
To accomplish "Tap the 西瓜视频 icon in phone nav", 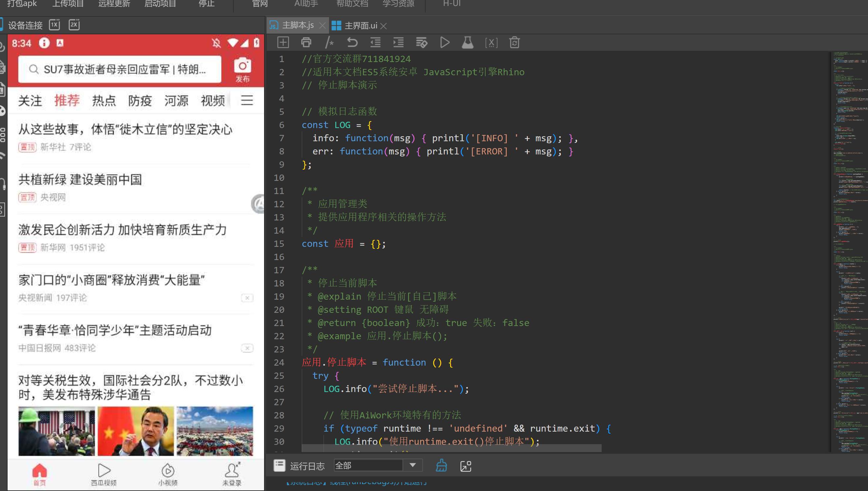I will coord(104,475).
